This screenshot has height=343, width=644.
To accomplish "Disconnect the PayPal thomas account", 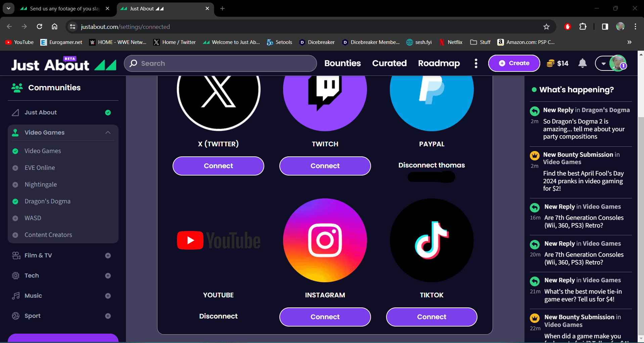I will 431,165.
